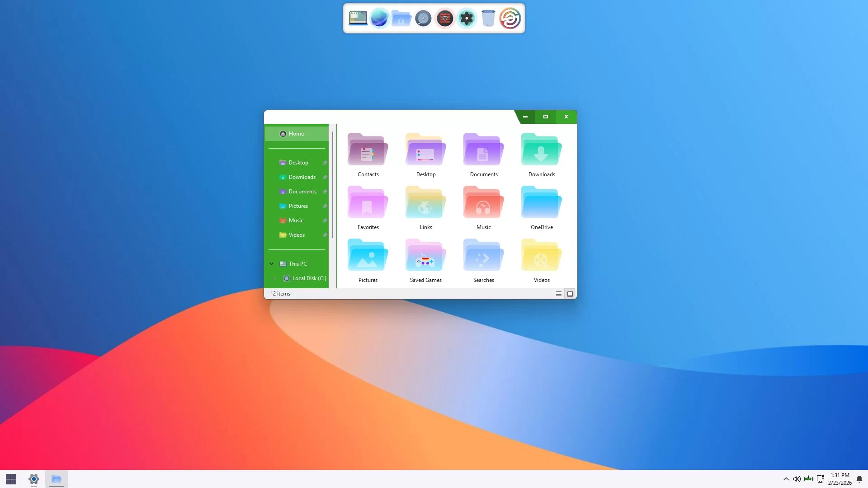Click the pin icon next to Pictures in sidebar
The width and height of the screenshot is (868, 488).
click(325, 206)
